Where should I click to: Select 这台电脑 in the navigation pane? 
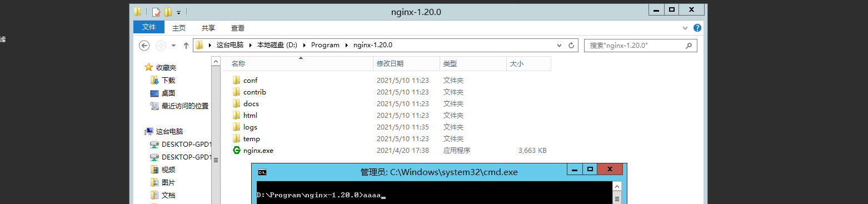169,131
